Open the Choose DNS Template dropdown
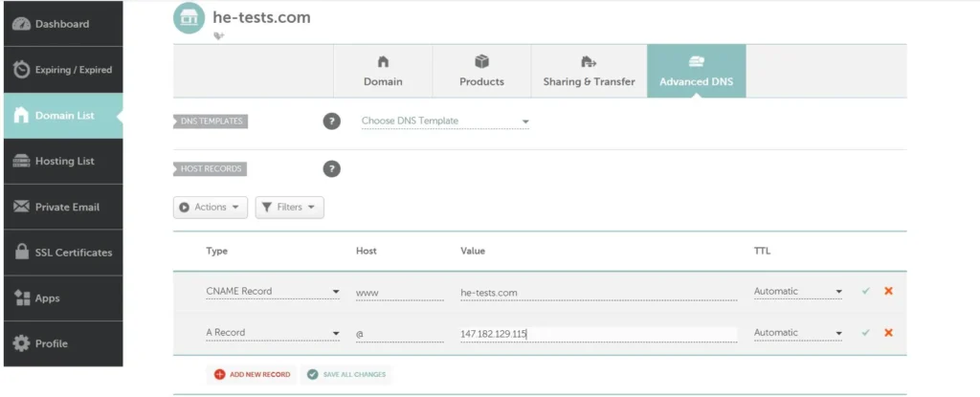The image size is (980, 397). coord(445,121)
